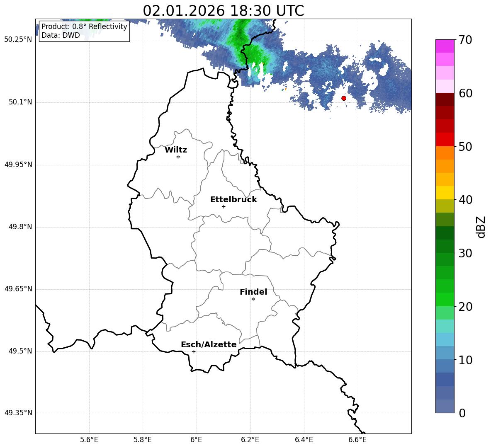Click the Esch/Alzette station cross marker
491x448 pixels.
194,351
